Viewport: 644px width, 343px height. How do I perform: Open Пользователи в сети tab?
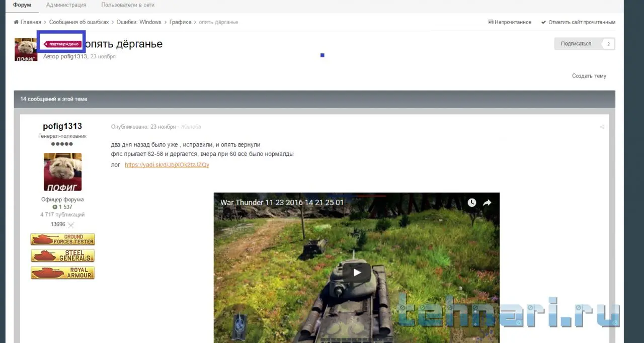pyautogui.click(x=128, y=5)
